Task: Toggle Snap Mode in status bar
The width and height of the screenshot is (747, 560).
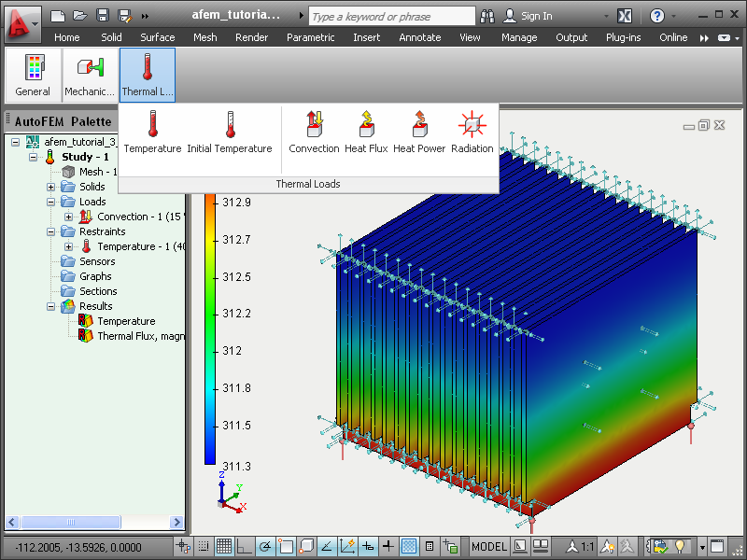Action: coord(204,546)
